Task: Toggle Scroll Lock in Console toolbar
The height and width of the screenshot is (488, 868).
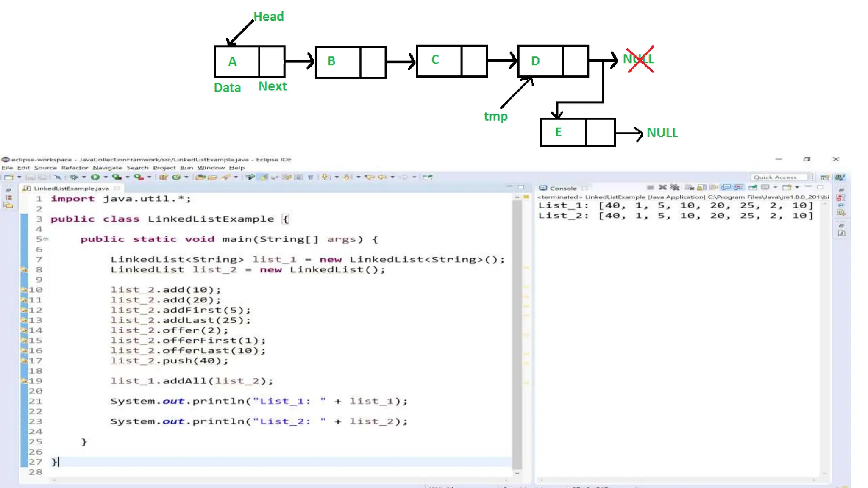Action: click(x=701, y=187)
